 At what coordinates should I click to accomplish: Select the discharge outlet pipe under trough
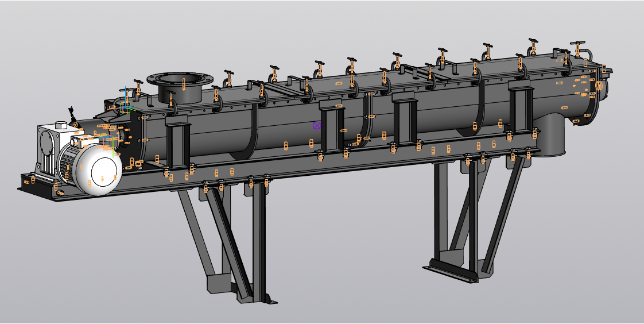click(x=550, y=136)
